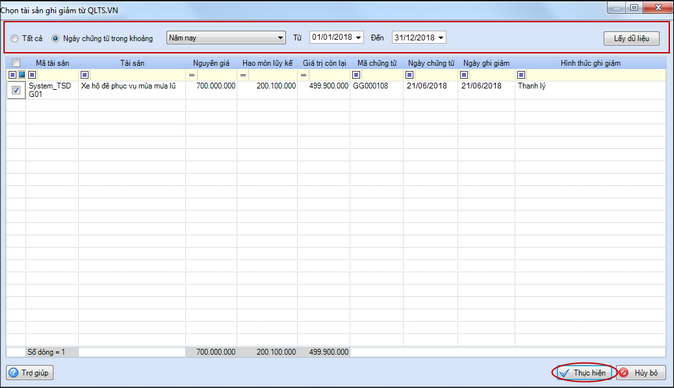Uncheck the System_TSDG01 row checkbox

click(16, 90)
